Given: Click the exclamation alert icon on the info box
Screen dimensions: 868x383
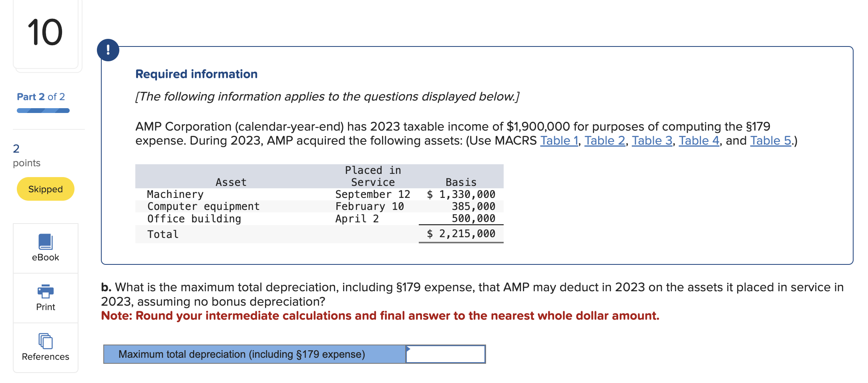Looking at the screenshot, I should [107, 50].
